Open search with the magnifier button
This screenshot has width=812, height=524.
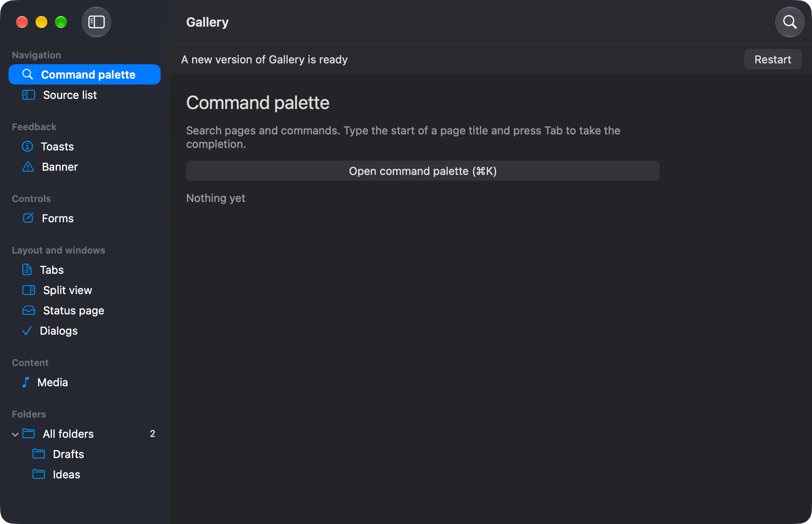tap(790, 22)
